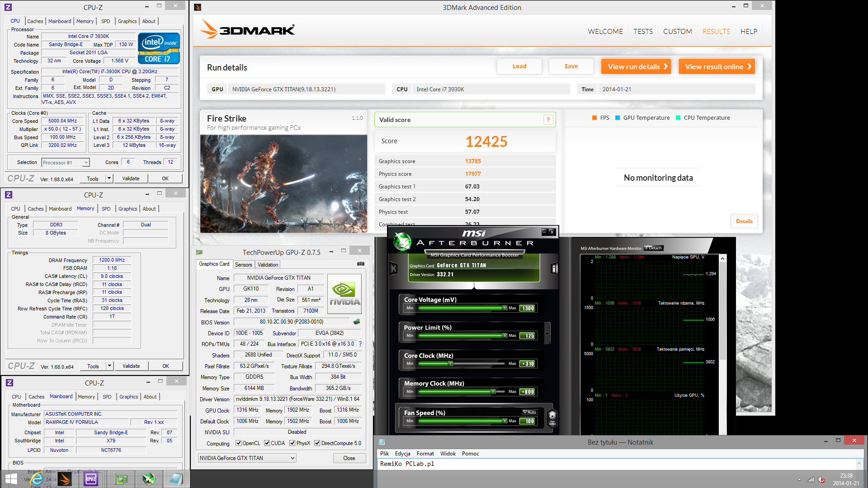The height and width of the screenshot is (488, 868).
Task: Switch to the Sensors tab in GPU-Z
Action: pos(243,265)
